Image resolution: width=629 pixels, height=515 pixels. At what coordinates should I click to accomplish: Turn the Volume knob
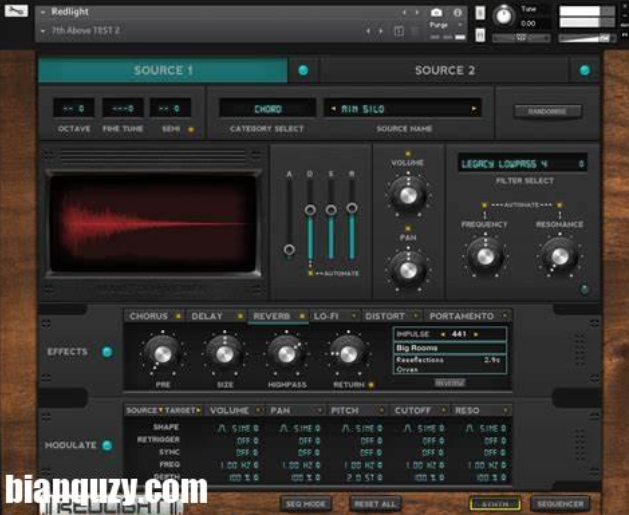pyautogui.click(x=408, y=194)
